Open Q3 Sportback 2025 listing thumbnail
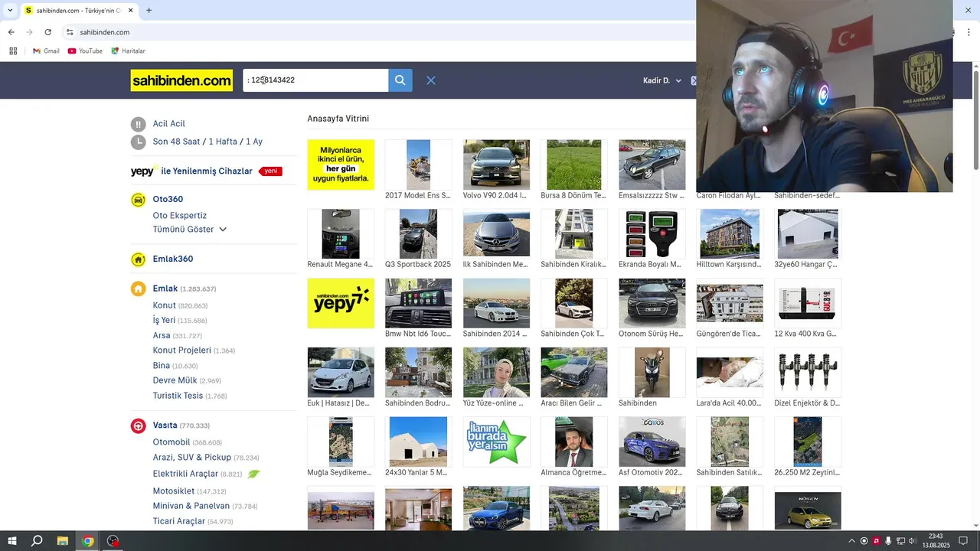 pos(418,234)
